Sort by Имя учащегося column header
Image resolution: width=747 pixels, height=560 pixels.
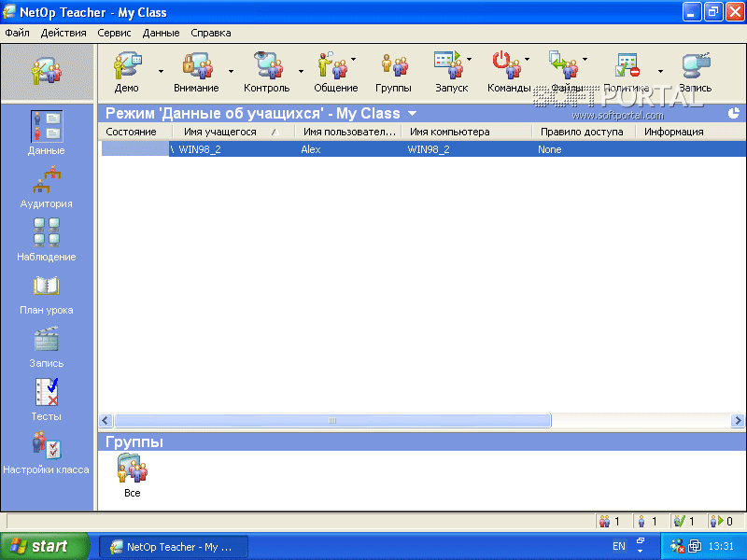click(233, 132)
